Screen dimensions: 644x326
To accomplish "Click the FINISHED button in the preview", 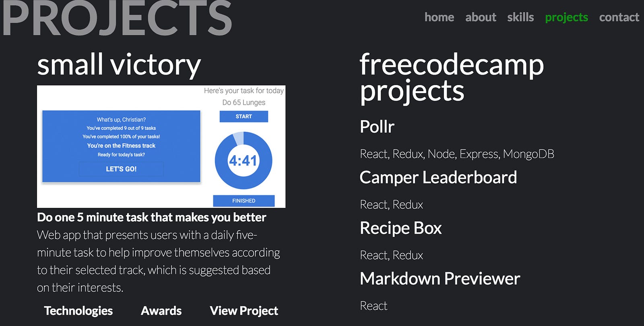I will (244, 201).
